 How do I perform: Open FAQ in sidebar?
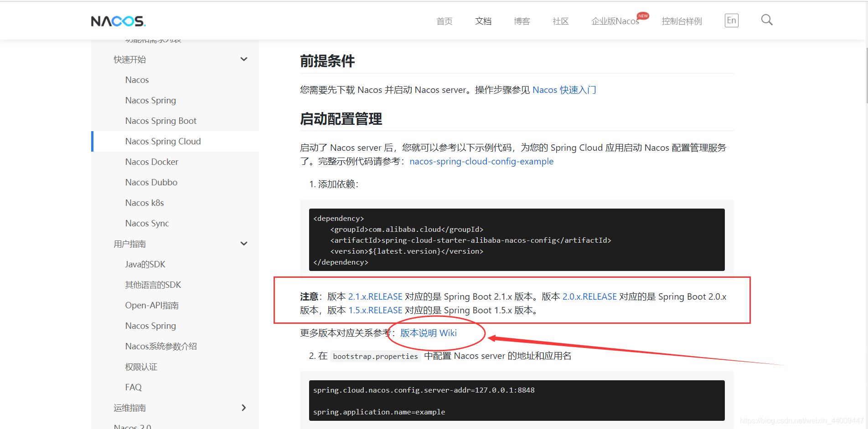click(x=133, y=387)
